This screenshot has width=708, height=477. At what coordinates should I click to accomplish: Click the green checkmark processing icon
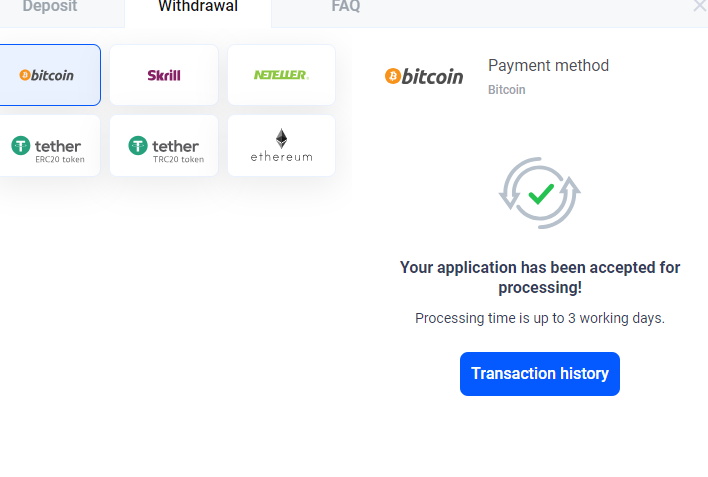click(540, 192)
